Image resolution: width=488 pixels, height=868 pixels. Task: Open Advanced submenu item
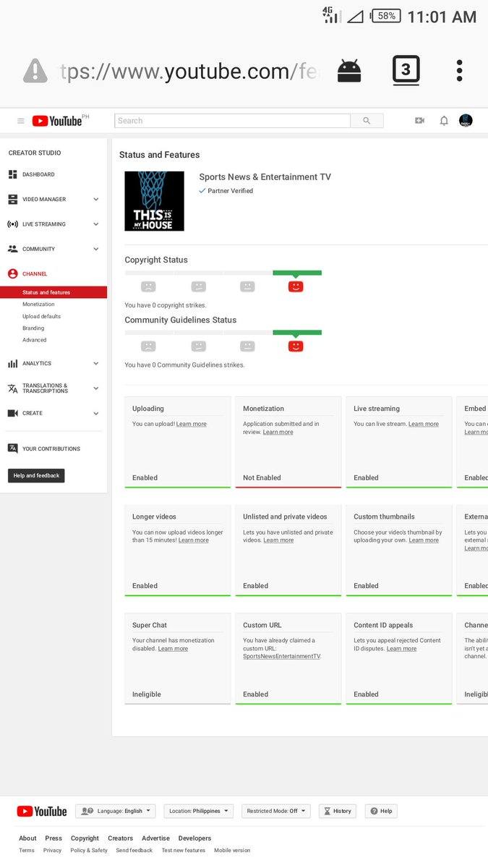click(x=34, y=340)
